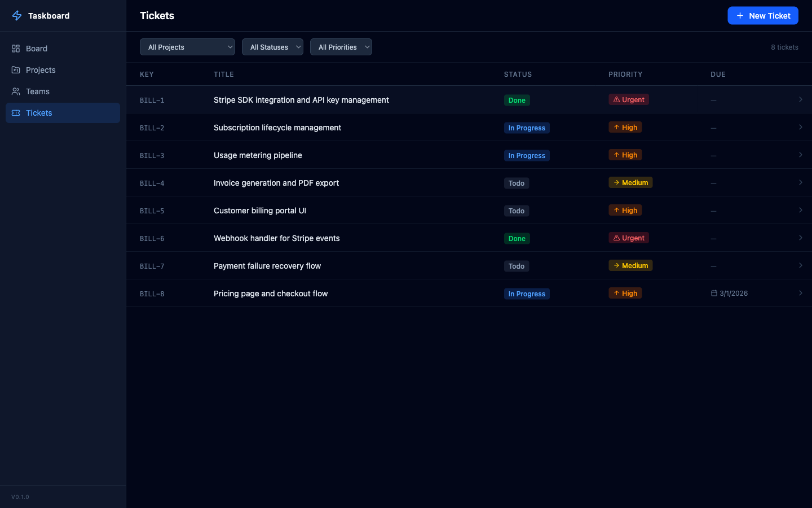
Task: Click the Urgent warning icon on BILL-1
Action: (616, 99)
